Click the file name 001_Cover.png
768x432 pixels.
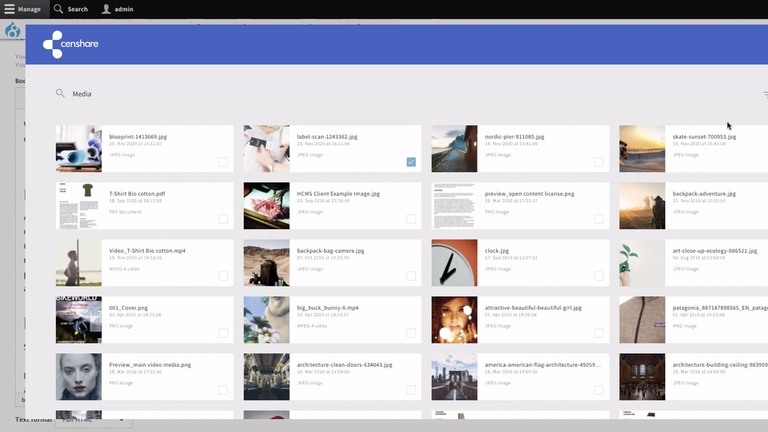(128, 308)
